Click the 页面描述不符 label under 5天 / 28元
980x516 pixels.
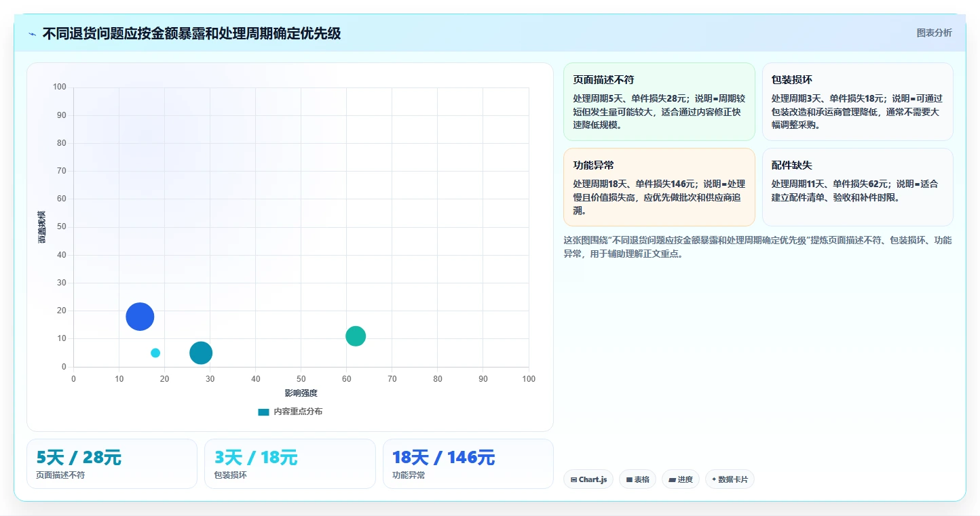(60, 475)
